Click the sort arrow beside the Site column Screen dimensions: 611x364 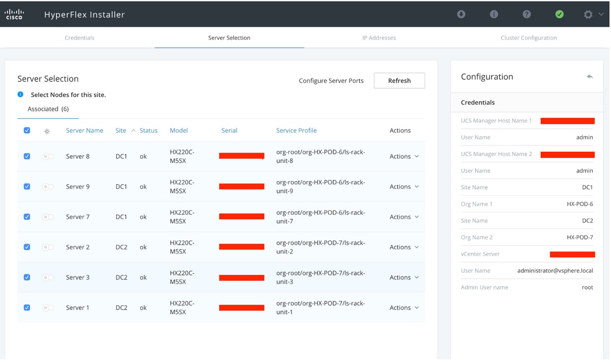(134, 130)
